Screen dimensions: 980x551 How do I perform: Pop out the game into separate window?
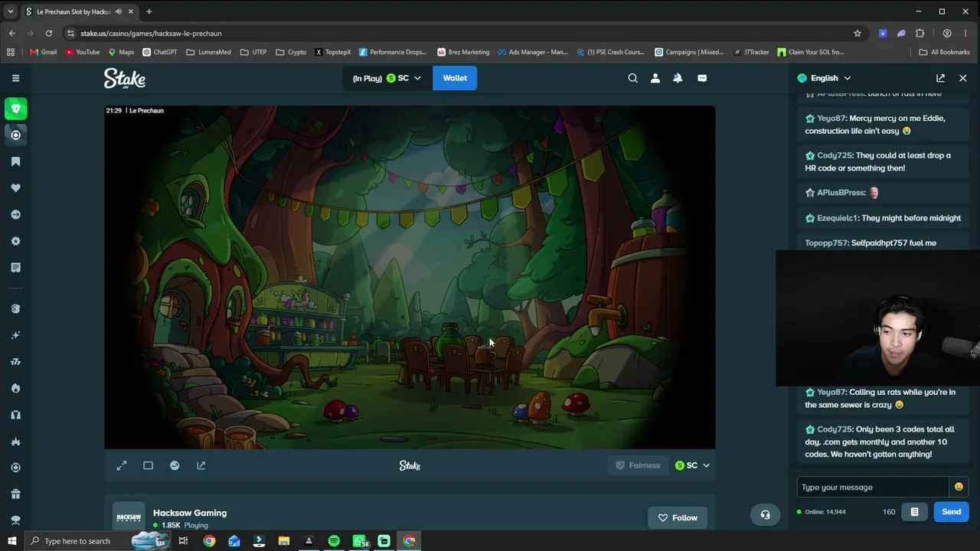coord(201,465)
